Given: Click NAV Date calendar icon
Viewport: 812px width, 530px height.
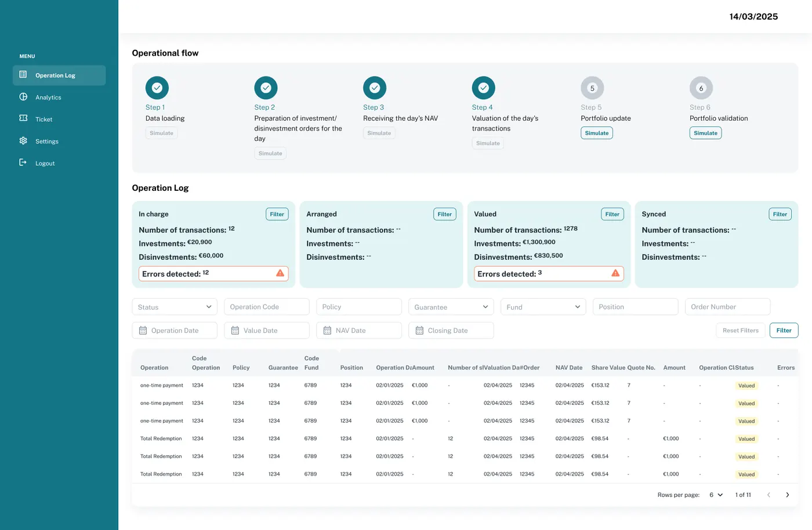Looking at the screenshot, I should tap(327, 331).
